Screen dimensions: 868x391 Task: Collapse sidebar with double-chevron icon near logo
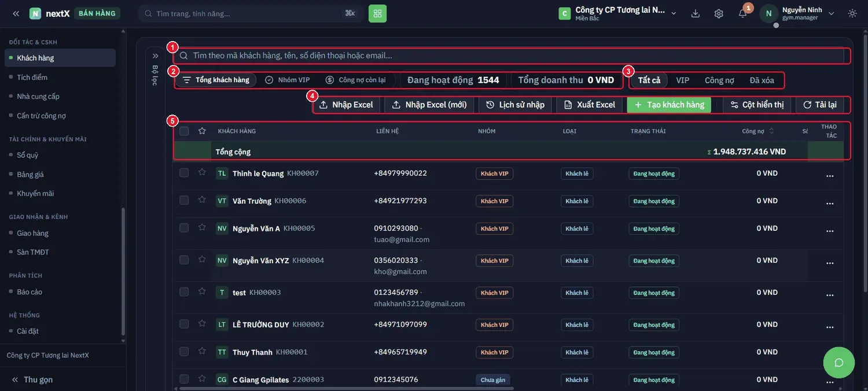[x=16, y=13]
